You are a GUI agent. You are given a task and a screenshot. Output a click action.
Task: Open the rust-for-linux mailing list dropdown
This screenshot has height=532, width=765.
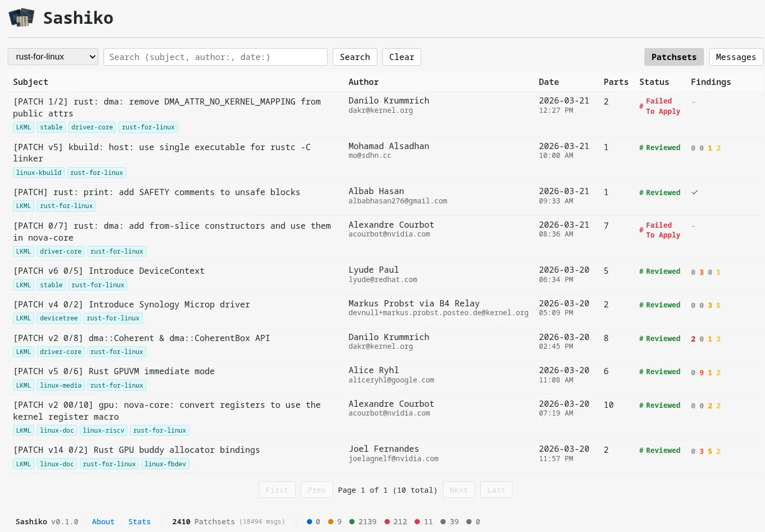53,57
